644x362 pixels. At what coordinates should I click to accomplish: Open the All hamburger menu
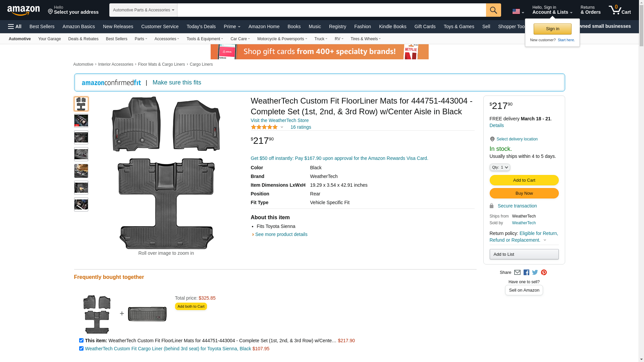tap(15, 26)
